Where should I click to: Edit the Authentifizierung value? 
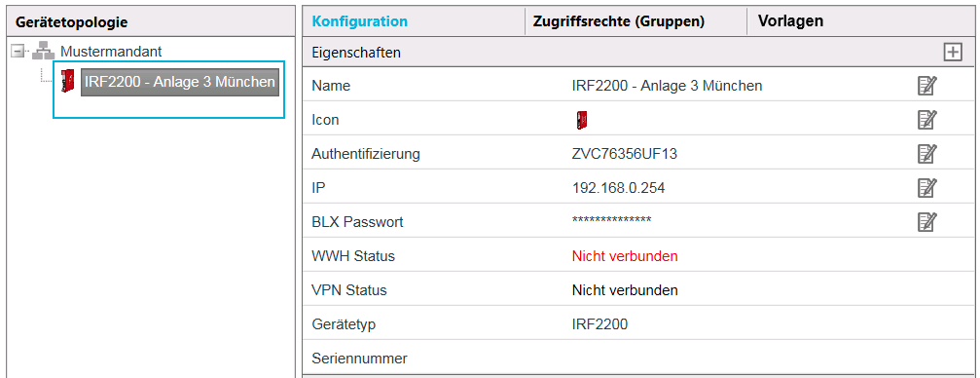(x=926, y=153)
